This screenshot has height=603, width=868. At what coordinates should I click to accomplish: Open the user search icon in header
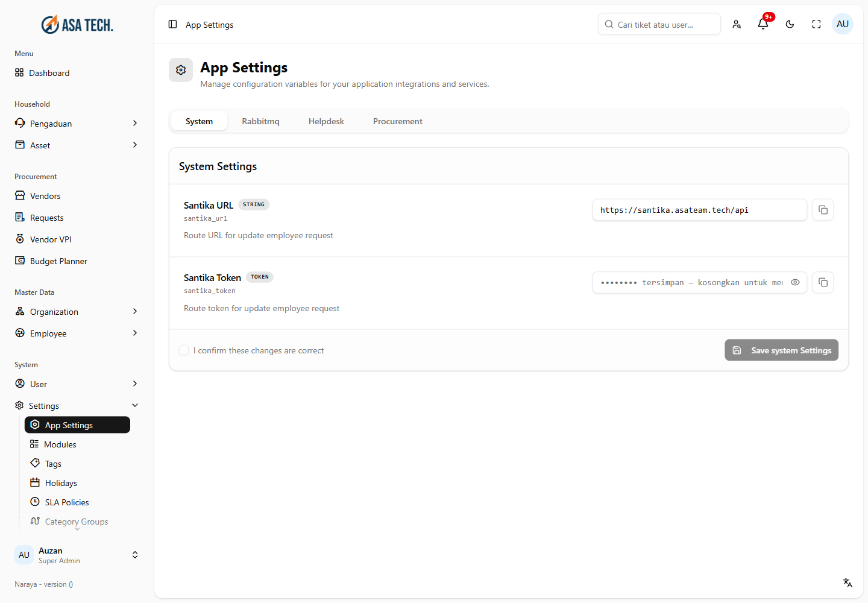coord(737,24)
